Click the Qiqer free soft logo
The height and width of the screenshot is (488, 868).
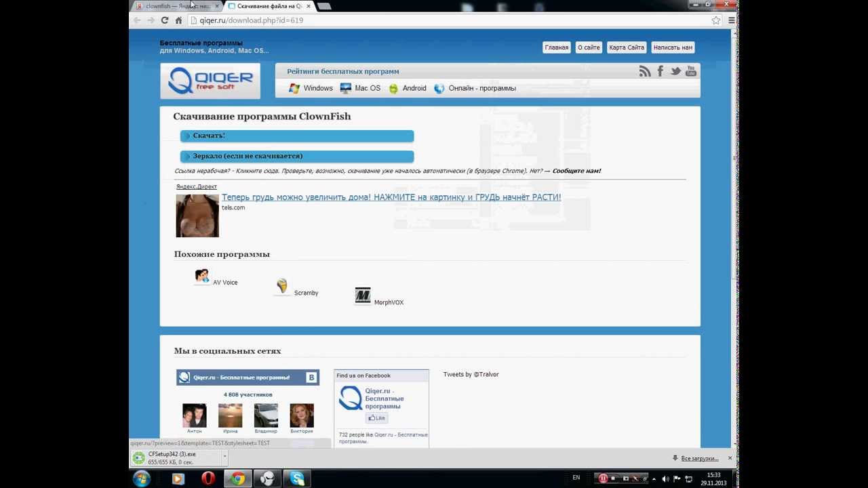click(x=210, y=81)
